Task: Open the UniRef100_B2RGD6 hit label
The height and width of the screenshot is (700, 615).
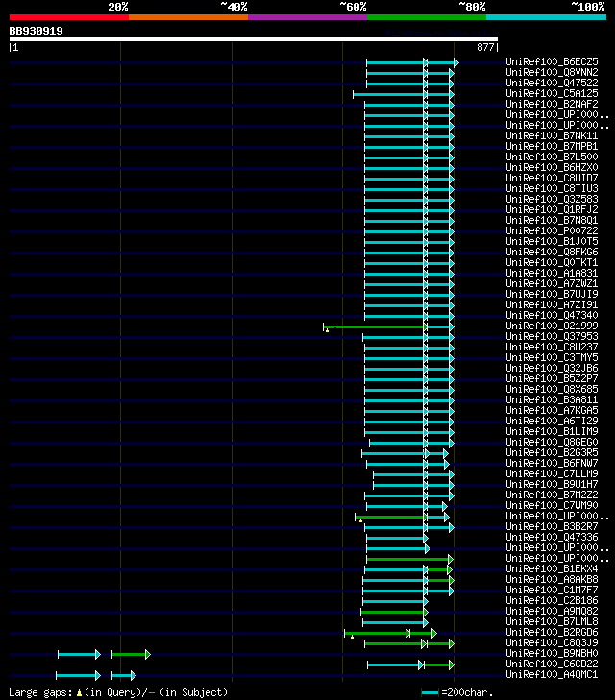Action: tap(552, 632)
